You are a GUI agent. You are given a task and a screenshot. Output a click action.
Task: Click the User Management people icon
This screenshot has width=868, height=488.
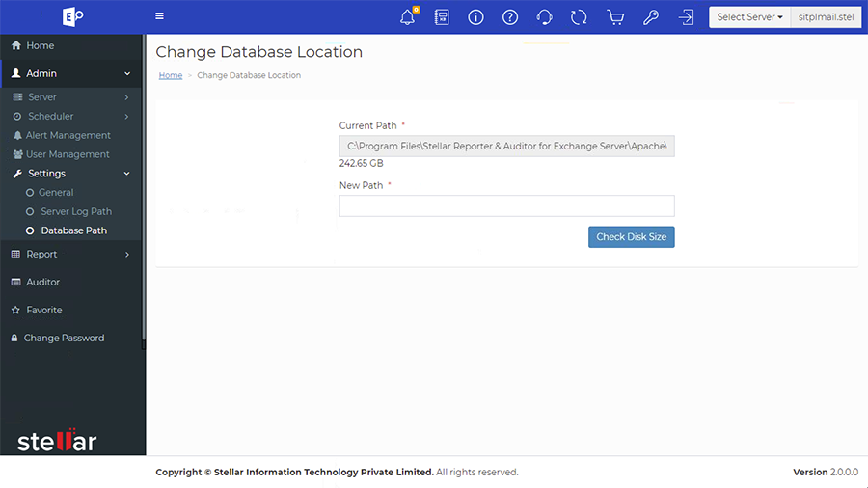point(17,154)
